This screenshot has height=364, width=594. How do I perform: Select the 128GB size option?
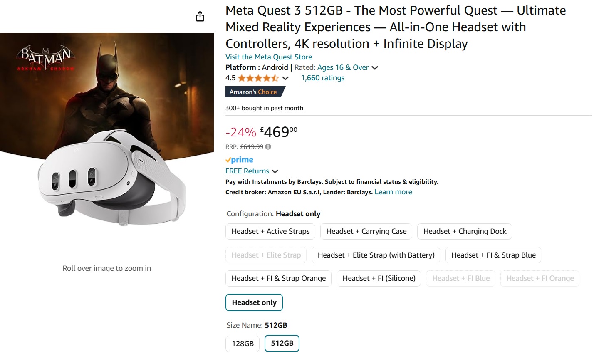(x=243, y=344)
